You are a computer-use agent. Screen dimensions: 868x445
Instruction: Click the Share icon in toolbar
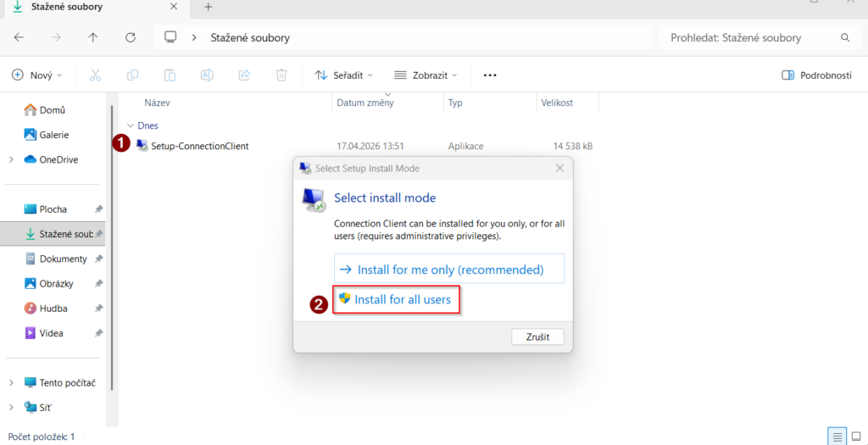(x=244, y=75)
